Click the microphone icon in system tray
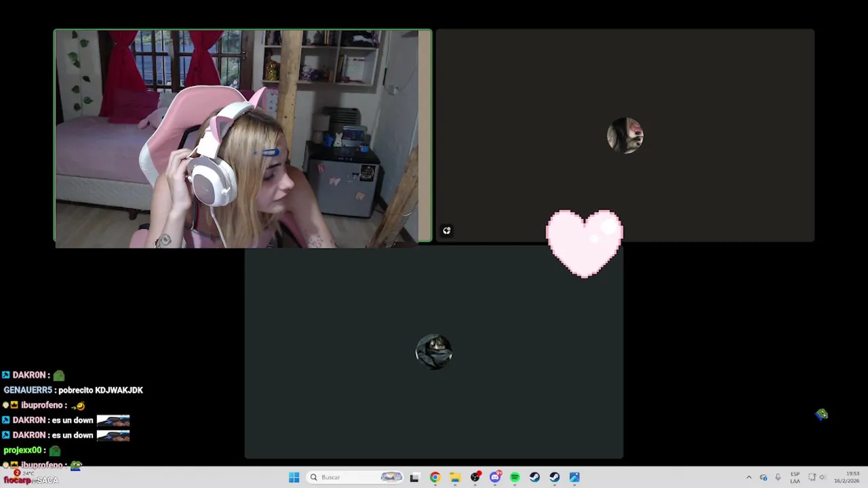Viewport: 868px width, 488px height. [778, 477]
